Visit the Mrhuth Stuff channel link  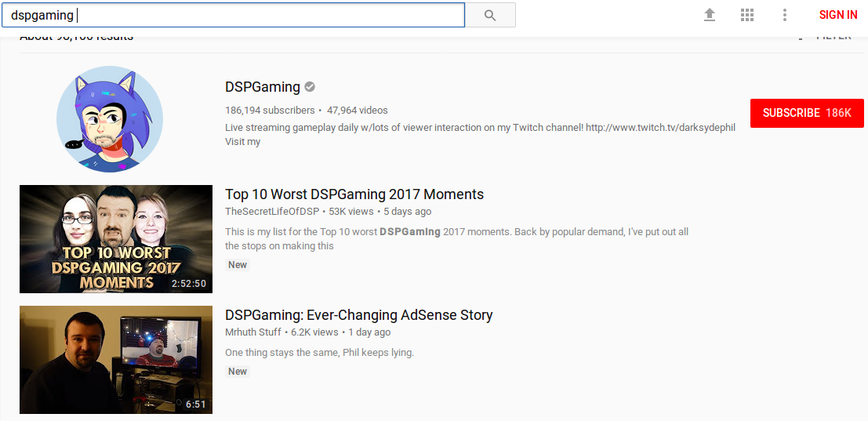252,332
